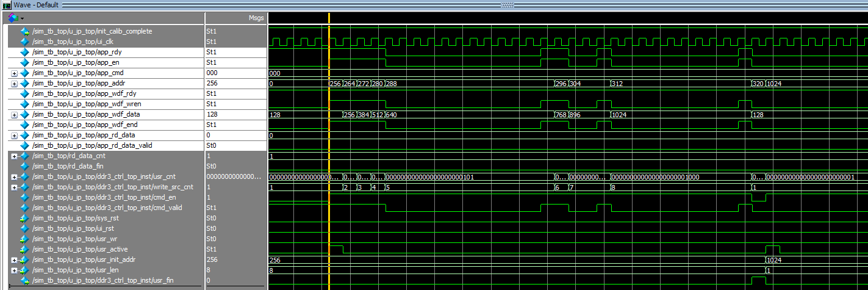Expand the usr_init_addr bus signal

15,260
